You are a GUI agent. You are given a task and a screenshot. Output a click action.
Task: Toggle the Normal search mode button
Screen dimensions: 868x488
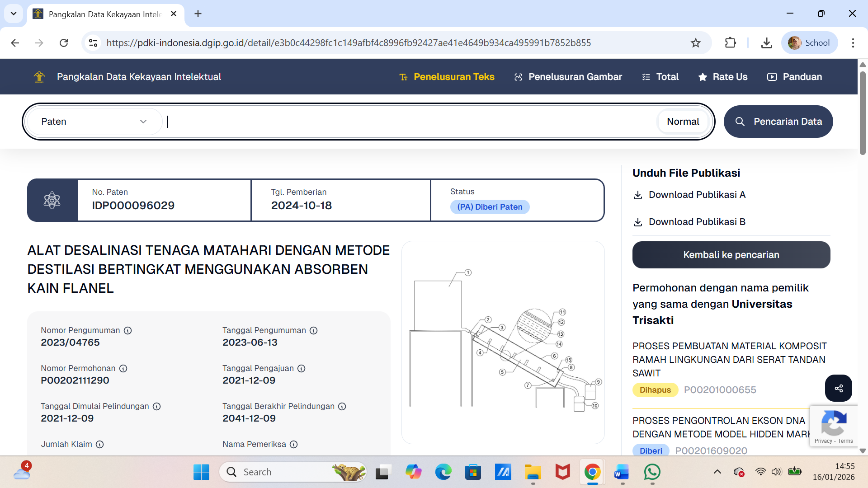tap(683, 122)
